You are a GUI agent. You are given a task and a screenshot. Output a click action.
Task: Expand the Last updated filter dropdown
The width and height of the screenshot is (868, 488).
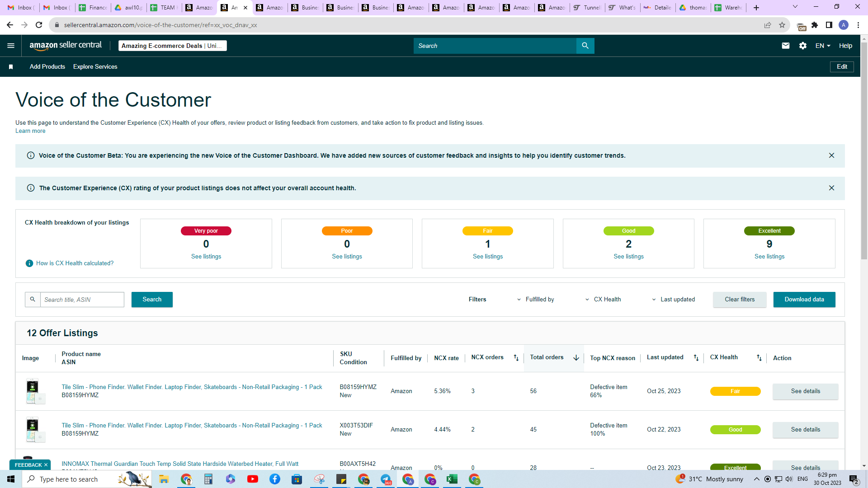tap(673, 300)
